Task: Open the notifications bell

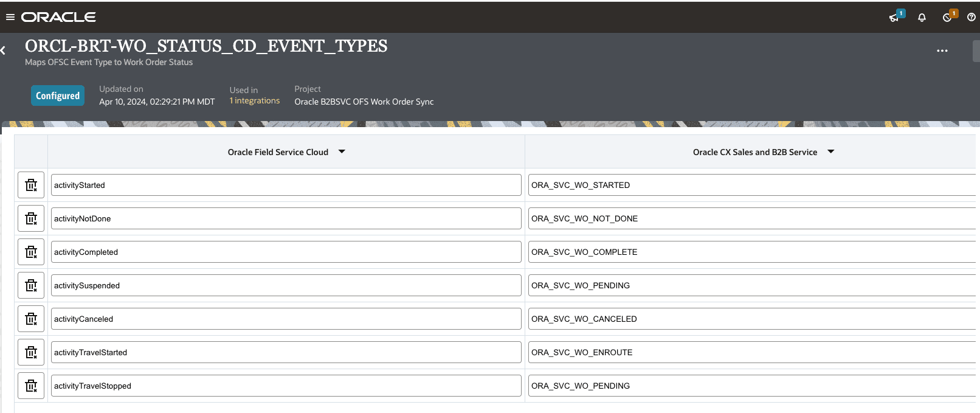Action: click(922, 18)
